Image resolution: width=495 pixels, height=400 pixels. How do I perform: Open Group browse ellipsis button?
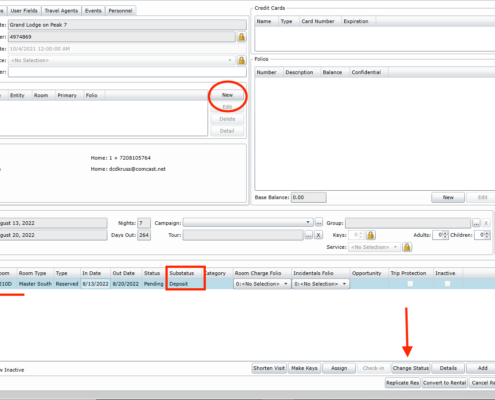476,223
